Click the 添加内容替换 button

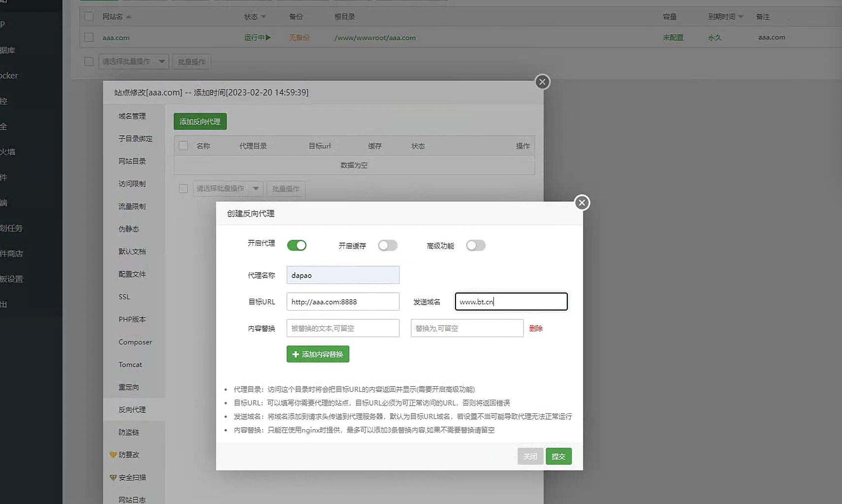click(318, 354)
